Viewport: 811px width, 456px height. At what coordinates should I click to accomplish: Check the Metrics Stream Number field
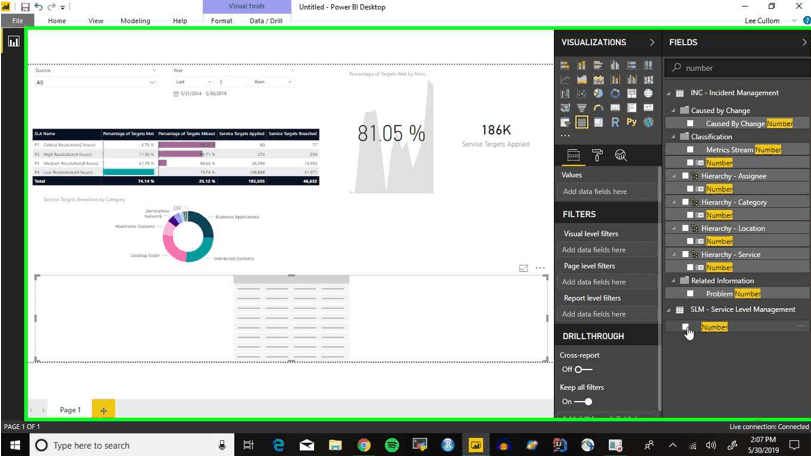[x=690, y=149]
